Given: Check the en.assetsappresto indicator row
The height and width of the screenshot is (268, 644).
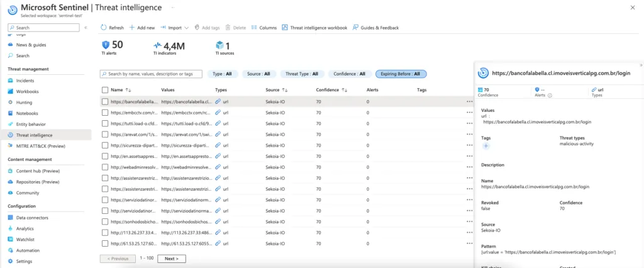Looking at the screenshot, I should [x=105, y=156].
